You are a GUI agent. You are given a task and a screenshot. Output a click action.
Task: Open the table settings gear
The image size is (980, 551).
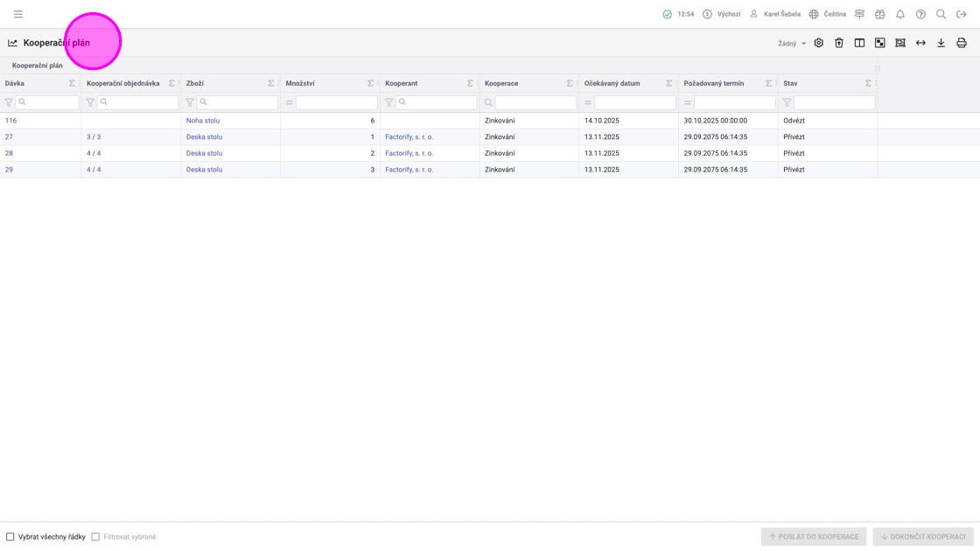(818, 43)
